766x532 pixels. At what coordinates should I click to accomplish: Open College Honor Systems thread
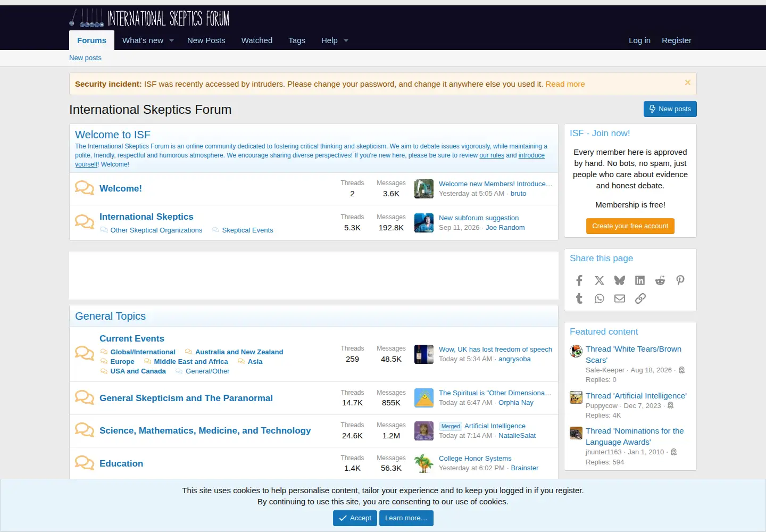coord(475,459)
